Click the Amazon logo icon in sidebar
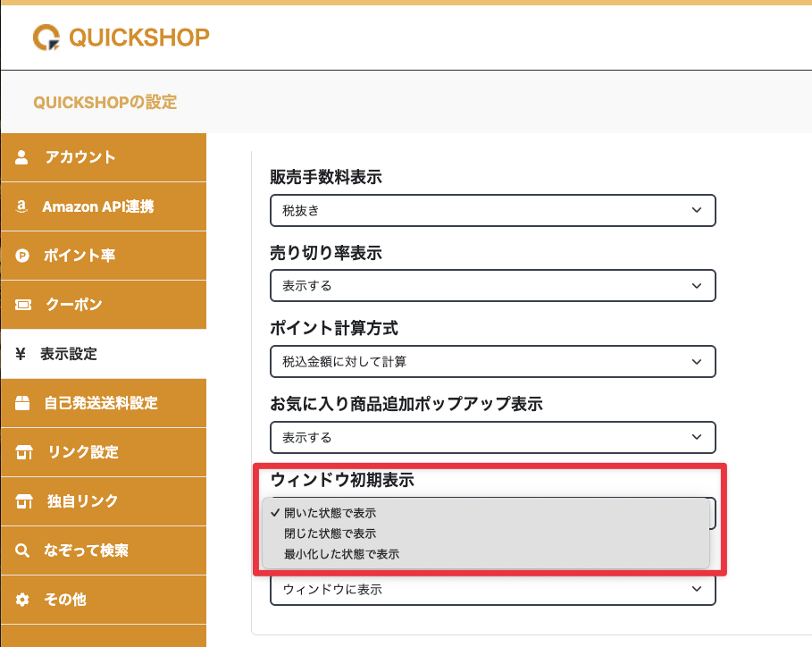Image resolution: width=812 pixels, height=647 pixels. [x=21, y=206]
